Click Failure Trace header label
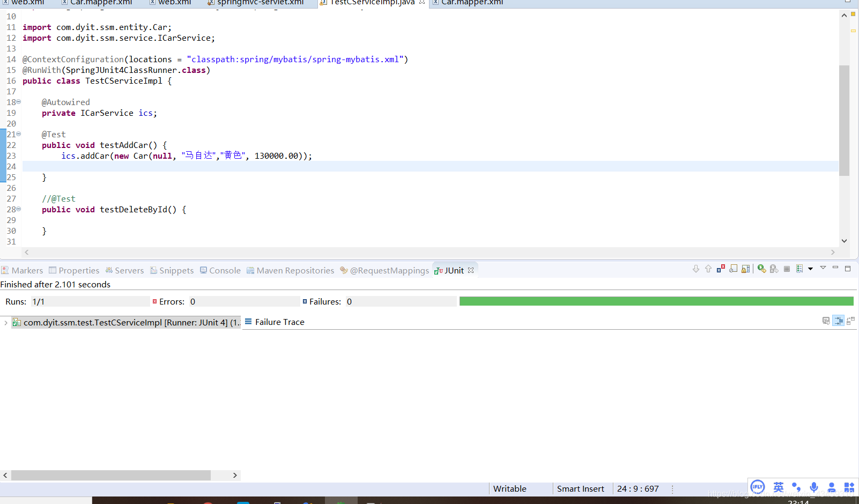The width and height of the screenshot is (859, 504). [279, 322]
